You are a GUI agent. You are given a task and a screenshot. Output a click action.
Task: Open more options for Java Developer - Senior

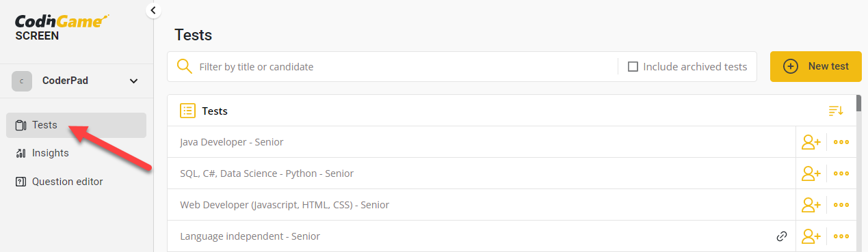(x=841, y=142)
